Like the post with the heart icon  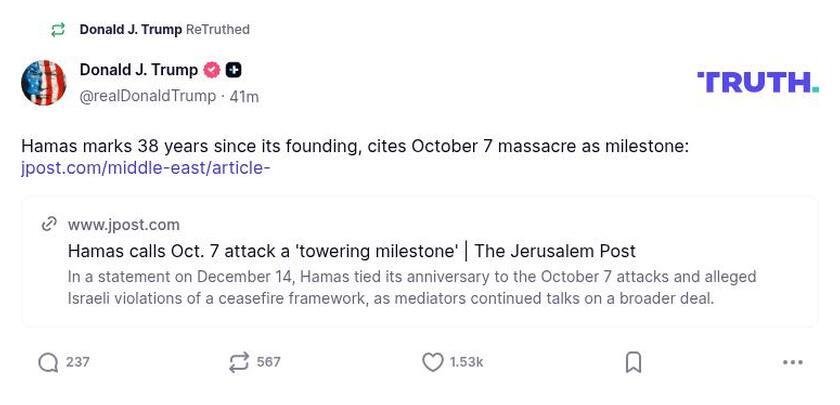[432, 362]
